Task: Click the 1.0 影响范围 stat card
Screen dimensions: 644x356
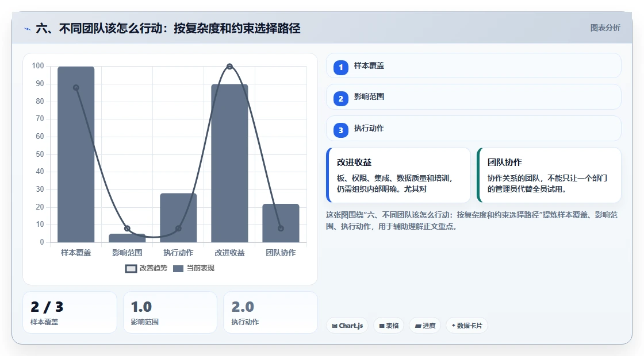Action: pos(170,312)
